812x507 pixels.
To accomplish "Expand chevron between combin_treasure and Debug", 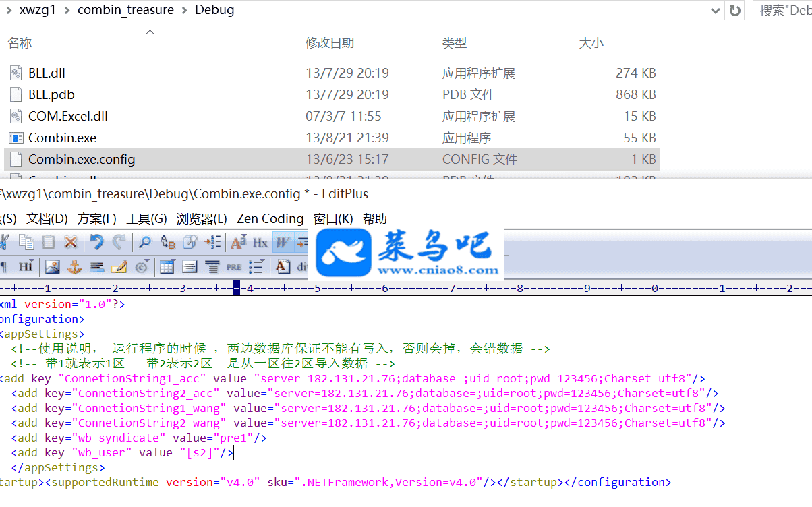I will [x=184, y=10].
